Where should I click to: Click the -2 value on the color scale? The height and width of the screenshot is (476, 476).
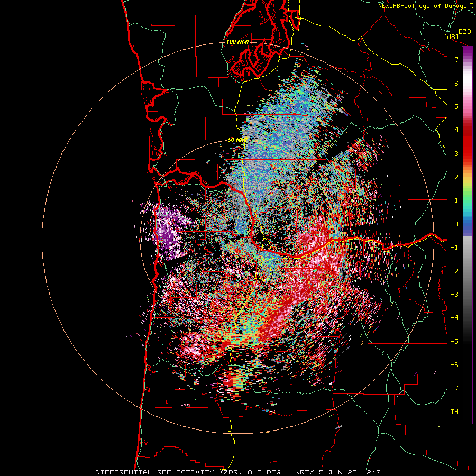(454, 271)
